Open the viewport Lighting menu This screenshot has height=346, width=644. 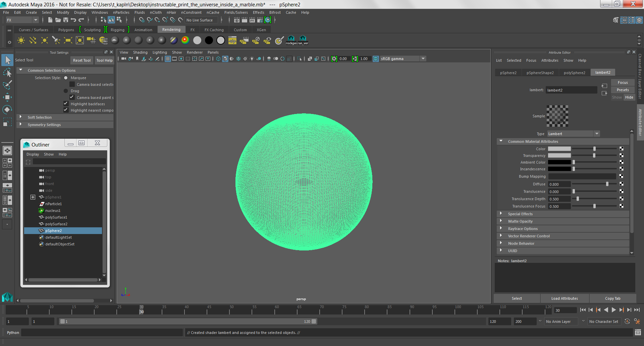(x=160, y=52)
